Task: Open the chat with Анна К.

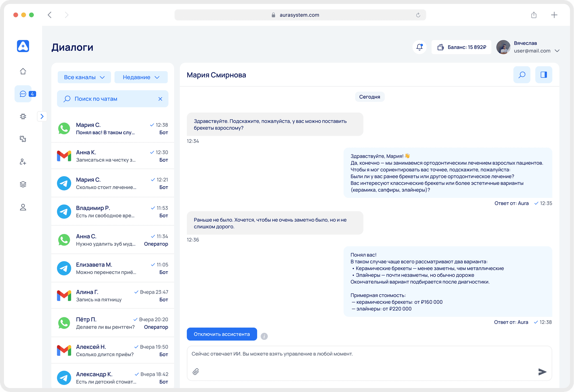Action: pyautogui.click(x=112, y=156)
